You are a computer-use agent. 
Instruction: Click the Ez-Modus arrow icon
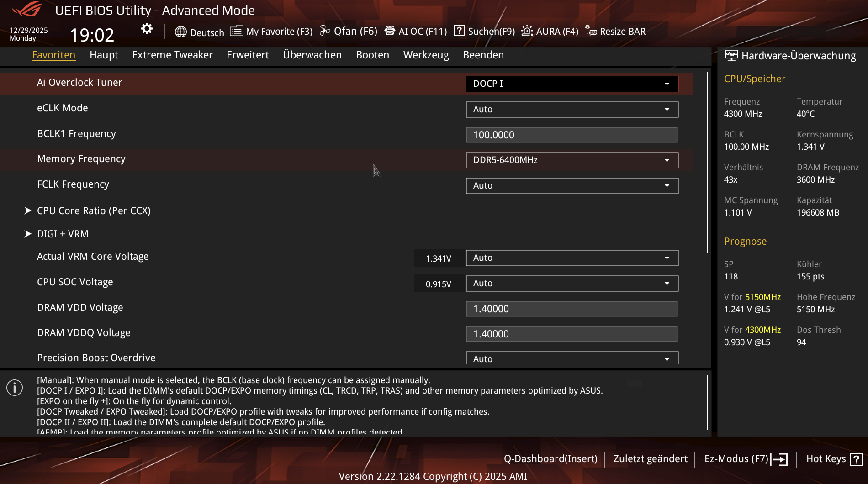[x=779, y=459]
